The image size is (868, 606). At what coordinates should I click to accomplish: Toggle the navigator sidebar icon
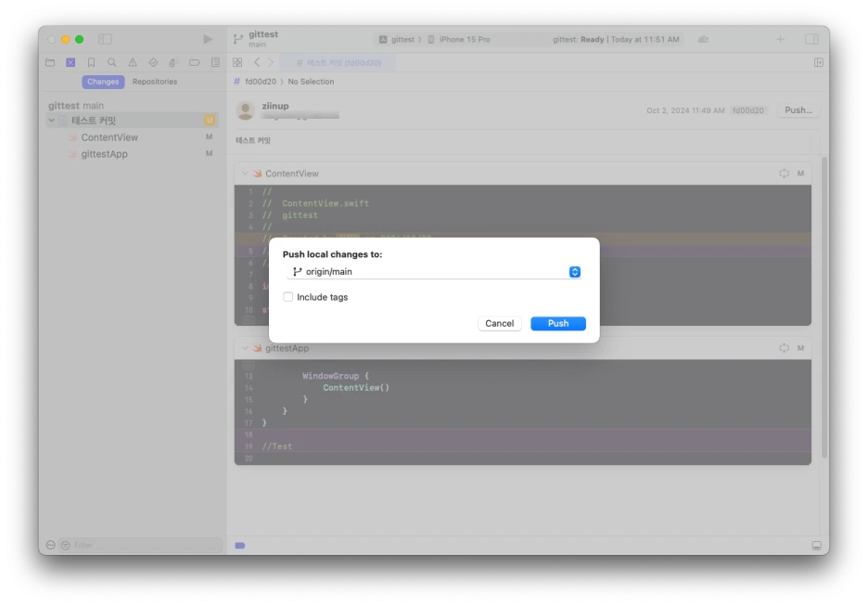(x=105, y=39)
